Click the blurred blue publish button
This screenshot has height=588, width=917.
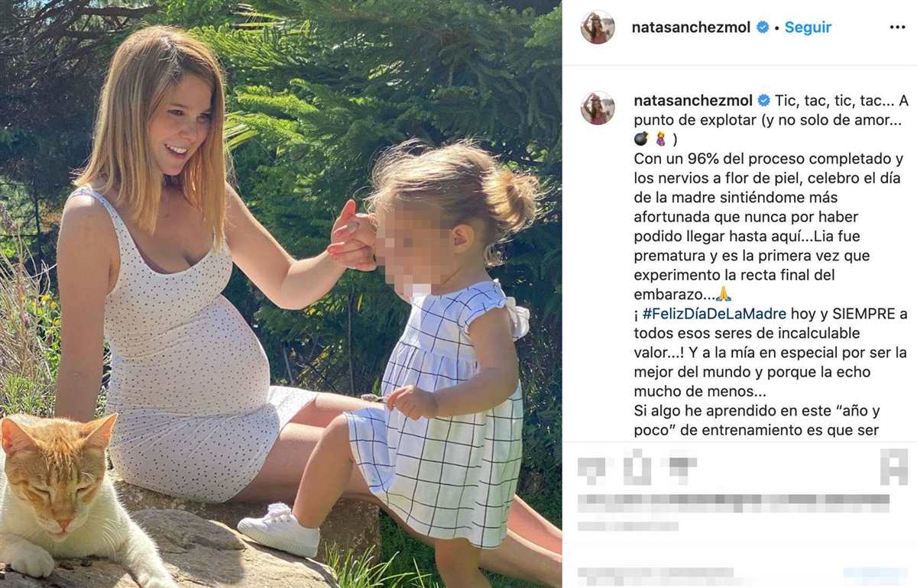tap(876, 576)
